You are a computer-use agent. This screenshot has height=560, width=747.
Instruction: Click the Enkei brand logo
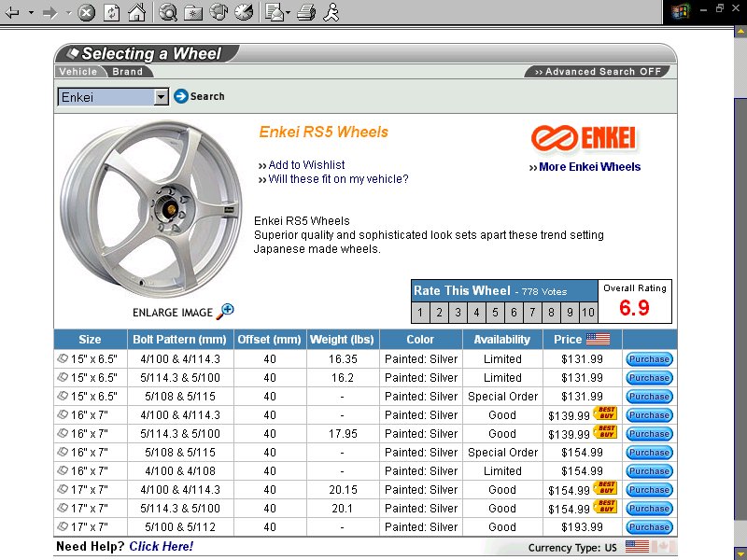pos(584,138)
